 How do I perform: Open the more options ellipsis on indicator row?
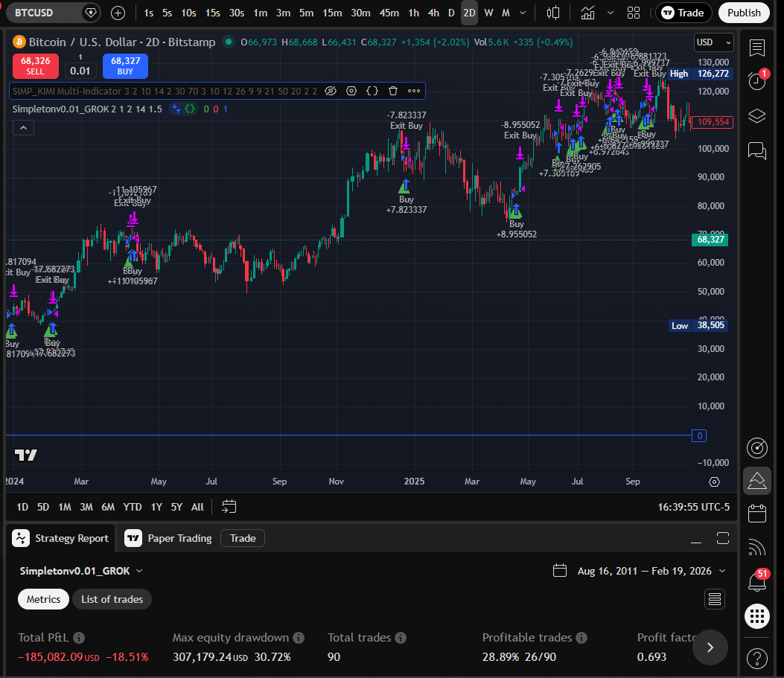414,92
